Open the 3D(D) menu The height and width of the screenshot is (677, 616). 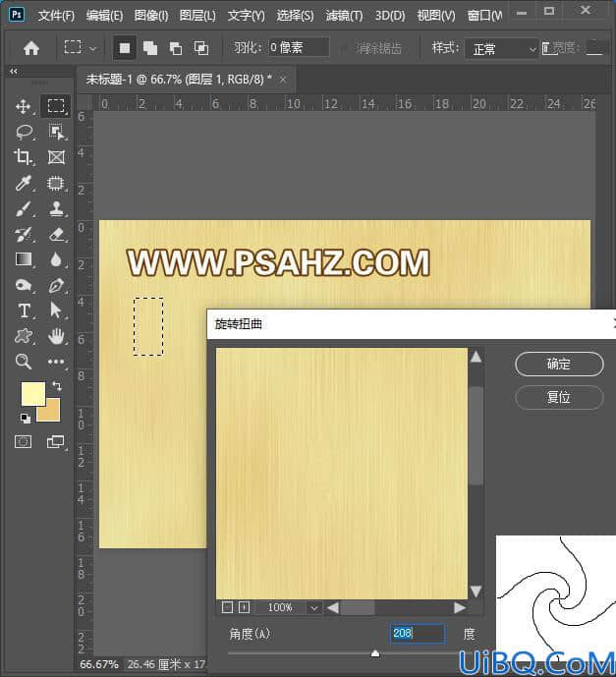tap(390, 16)
